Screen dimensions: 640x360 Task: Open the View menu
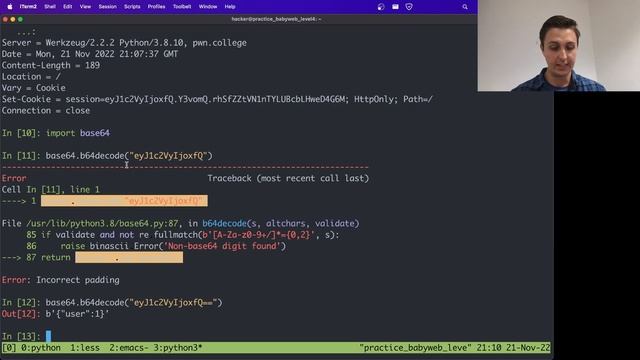85,7
